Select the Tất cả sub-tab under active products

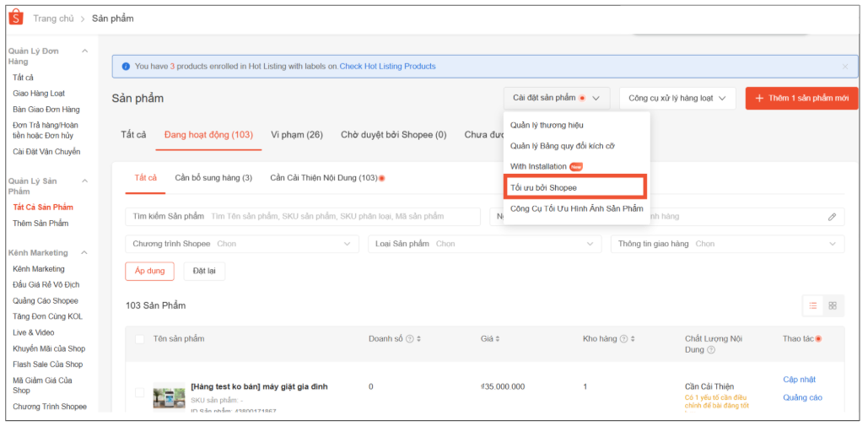point(146,178)
